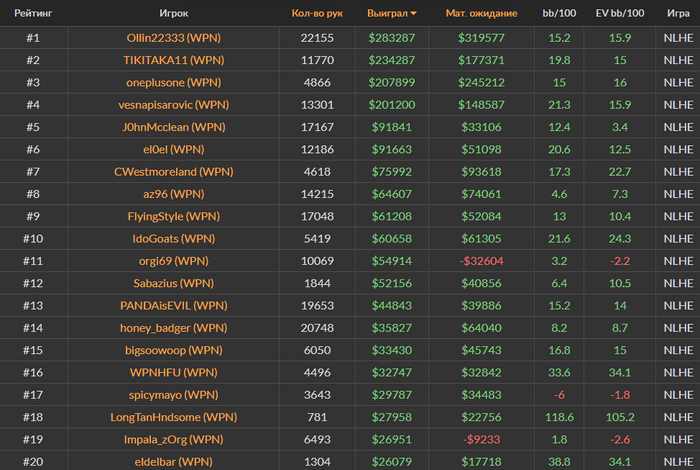Open player PANDAisEVIL (WPN) profile
700x470 pixels.
pyautogui.click(x=174, y=306)
